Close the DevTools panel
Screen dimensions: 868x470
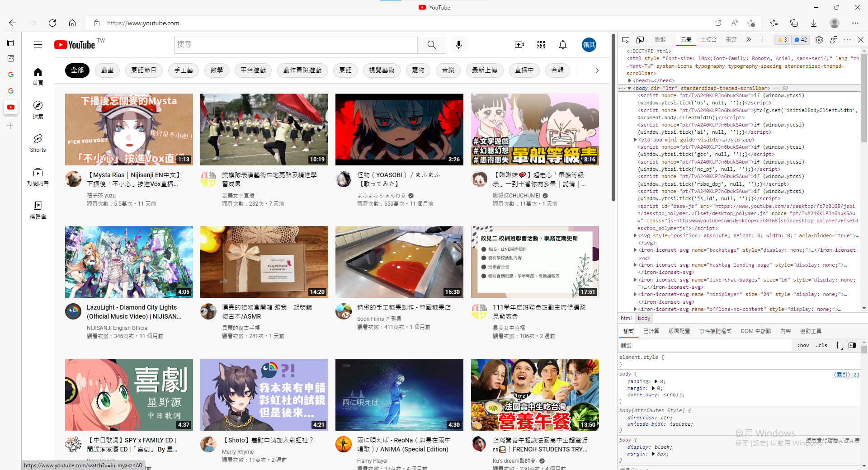[861, 40]
